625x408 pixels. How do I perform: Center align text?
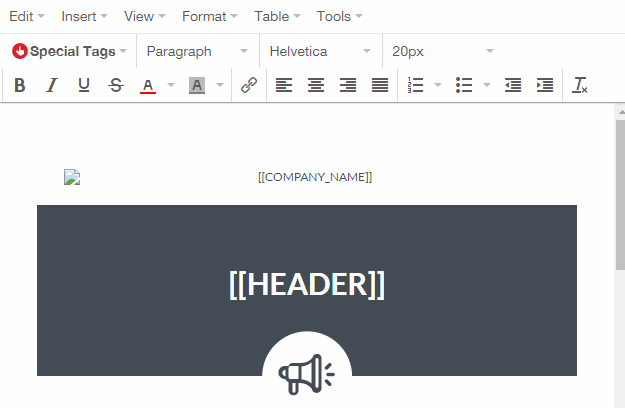316,85
